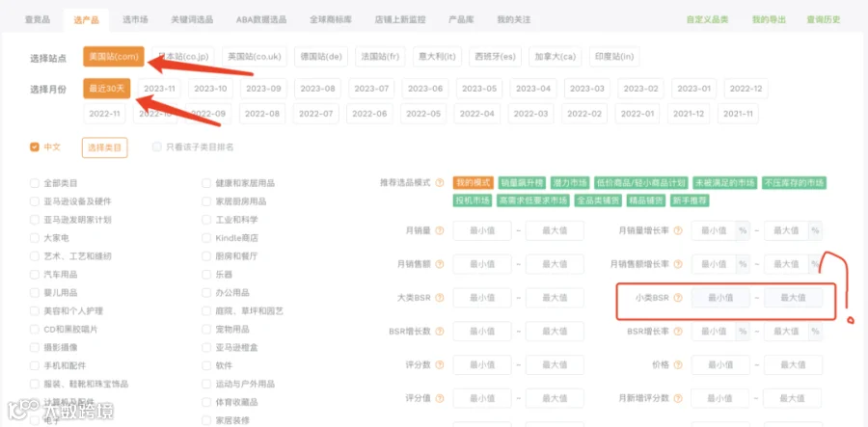Tick 亚马逊设备及硬件 checkbox
This screenshot has width=868, height=427.
coord(35,201)
